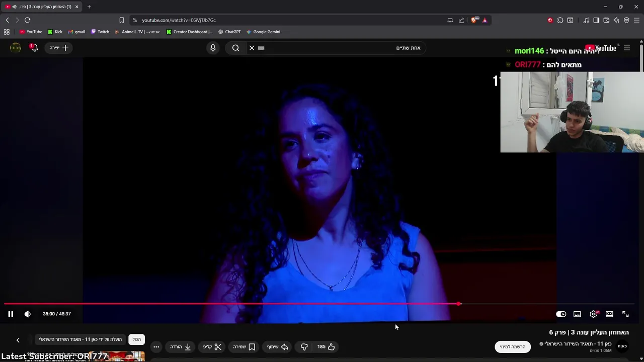Open the Google Gemini bookmark
Viewport: 644px width, 362px height.
(263, 32)
